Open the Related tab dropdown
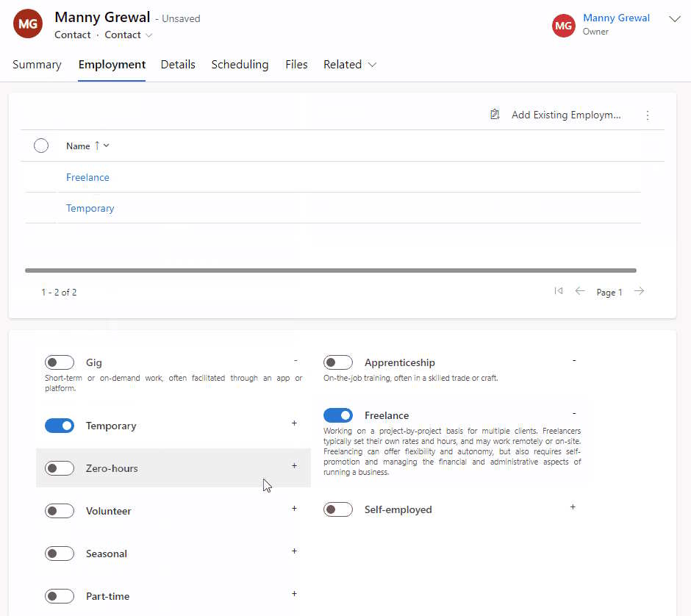The width and height of the screenshot is (691, 616). (x=350, y=65)
